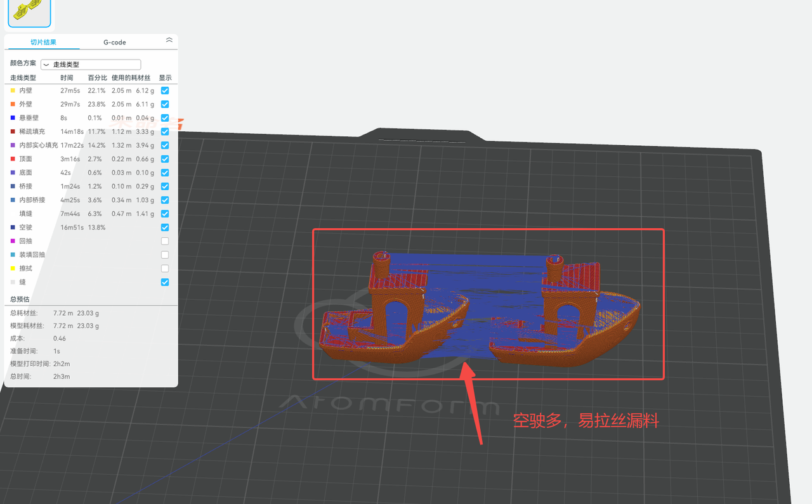This screenshot has height=504, width=812.
Task: Uncheck the 内壁 display checkbox
Action: coord(165,91)
